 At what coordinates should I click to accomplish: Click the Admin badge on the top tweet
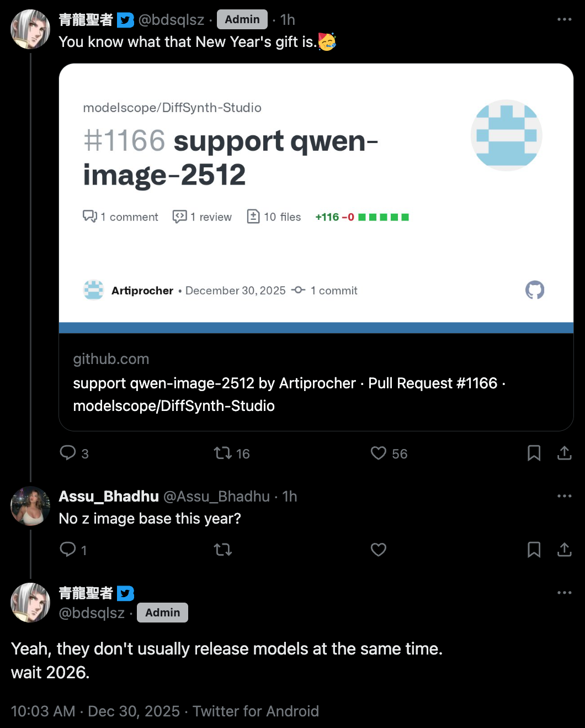[242, 19]
